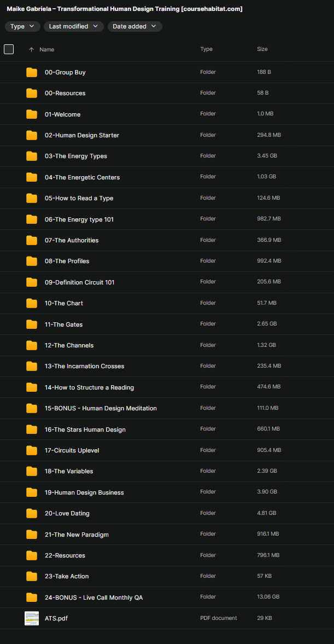Click the folder icon for 24-BONUS Live Call
The width and height of the screenshot is (334, 644).
click(x=32, y=597)
